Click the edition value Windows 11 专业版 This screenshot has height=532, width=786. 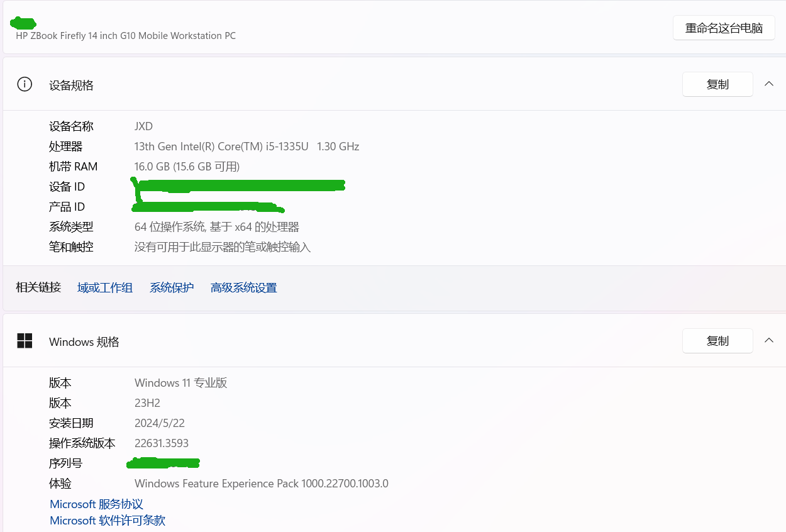pos(181,383)
